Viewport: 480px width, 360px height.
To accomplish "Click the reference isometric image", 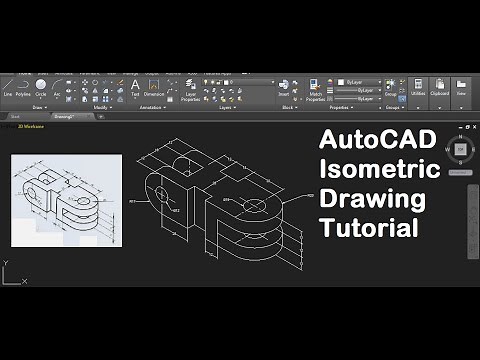I will click(x=67, y=200).
